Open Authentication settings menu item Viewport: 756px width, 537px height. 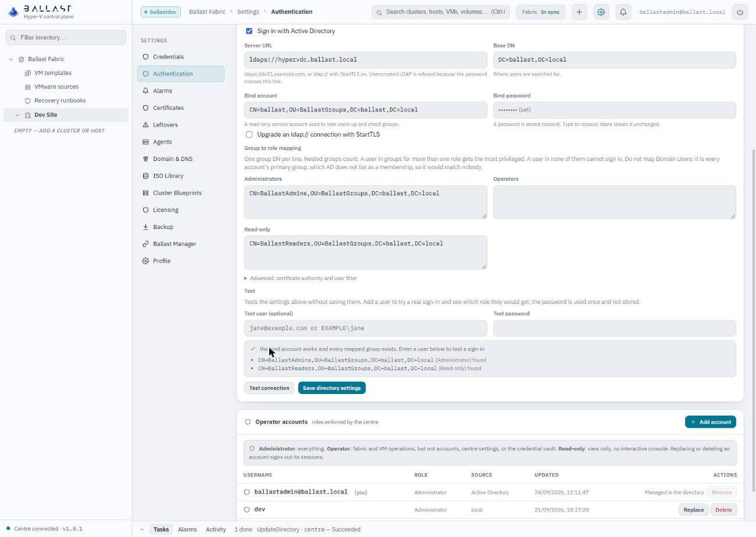[x=181, y=74]
